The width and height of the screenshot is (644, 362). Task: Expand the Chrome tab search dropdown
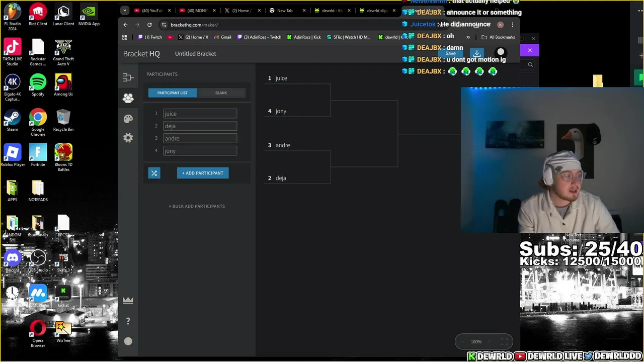(x=125, y=11)
